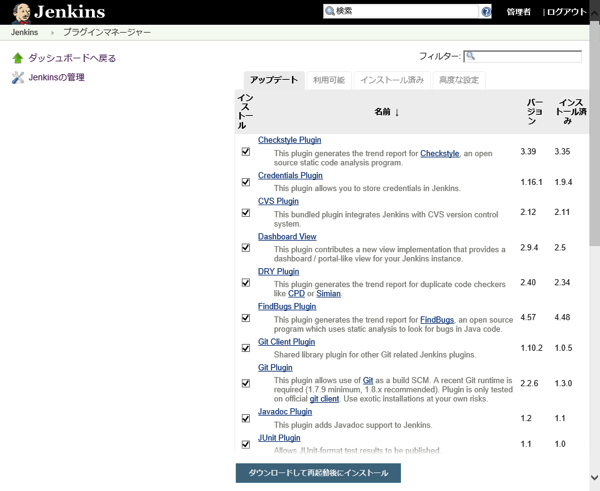Toggle the Dashboard View checkbox
Image resolution: width=600 pixels, height=491 pixels.
click(x=246, y=248)
